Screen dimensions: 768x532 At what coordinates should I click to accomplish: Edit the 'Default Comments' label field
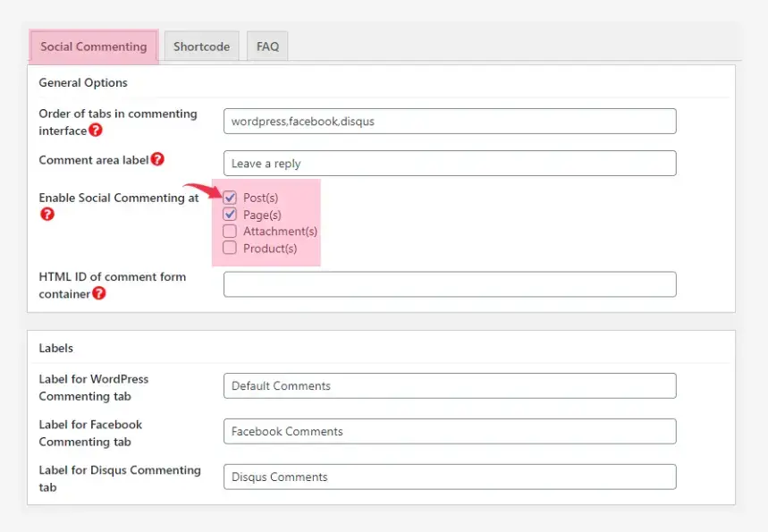pos(449,386)
